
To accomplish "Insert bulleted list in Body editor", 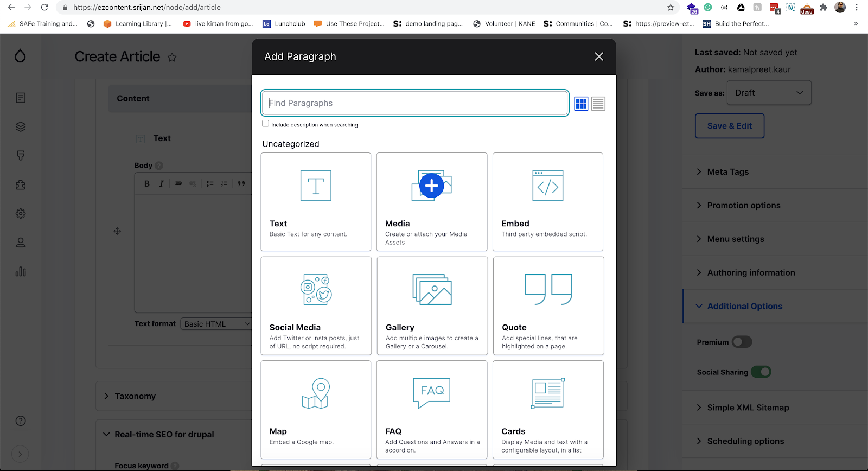I will 210,184.
